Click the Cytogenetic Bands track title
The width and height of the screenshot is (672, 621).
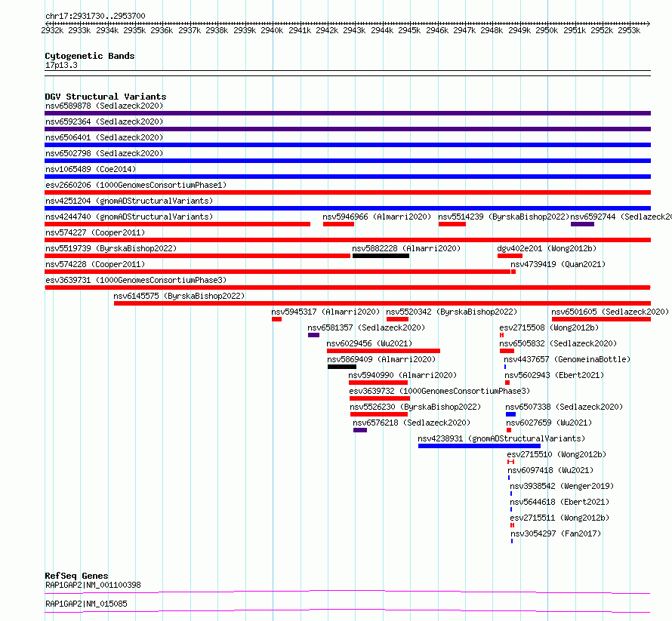[x=90, y=56]
